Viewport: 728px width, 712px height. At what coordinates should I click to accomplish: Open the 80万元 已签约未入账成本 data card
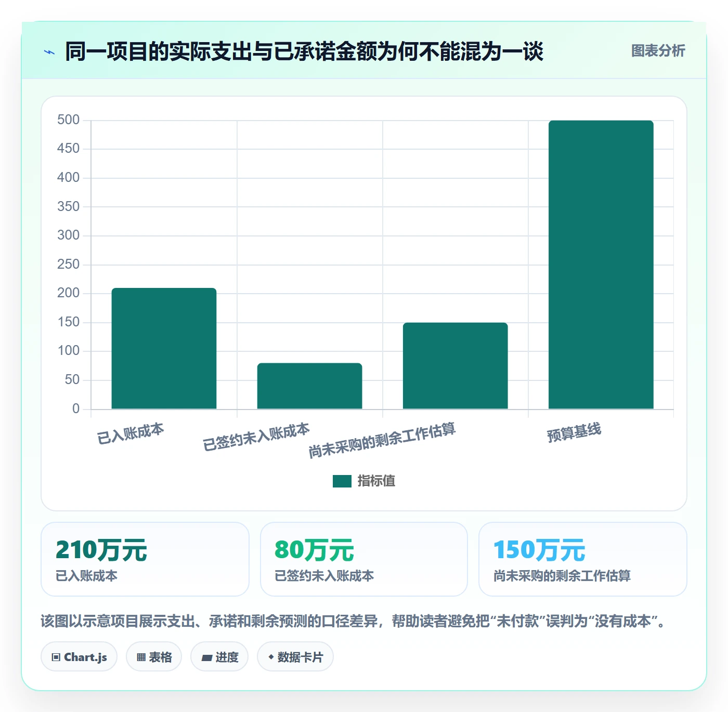(x=364, y=559)
